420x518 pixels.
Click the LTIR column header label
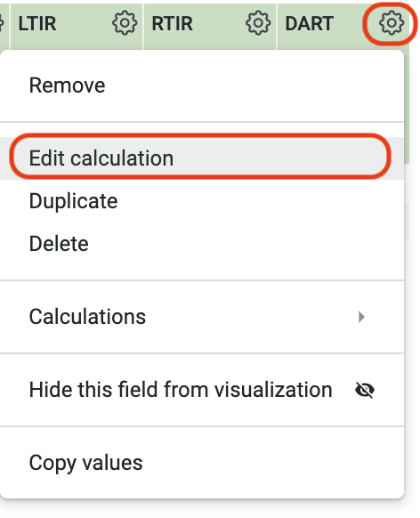pyautogui.click(x=37, y=23)
